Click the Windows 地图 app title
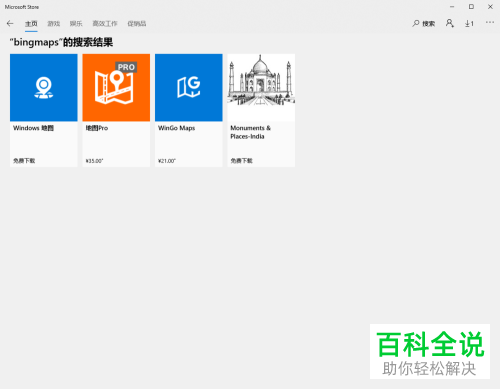Viewport: 500px width, 389px height. click(33, 128)
